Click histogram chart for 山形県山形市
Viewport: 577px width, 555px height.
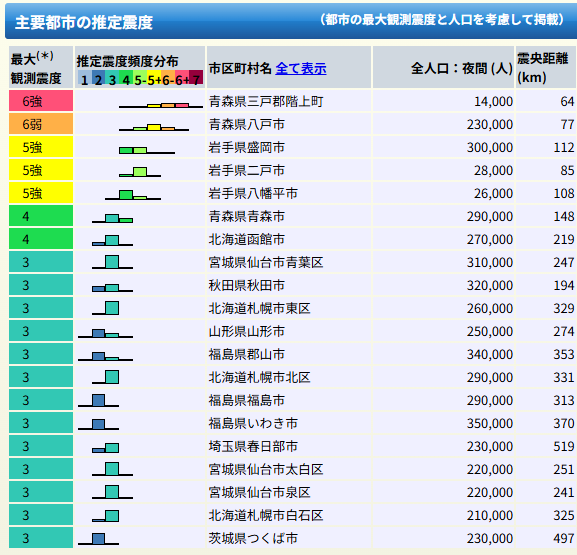point(105,333)
